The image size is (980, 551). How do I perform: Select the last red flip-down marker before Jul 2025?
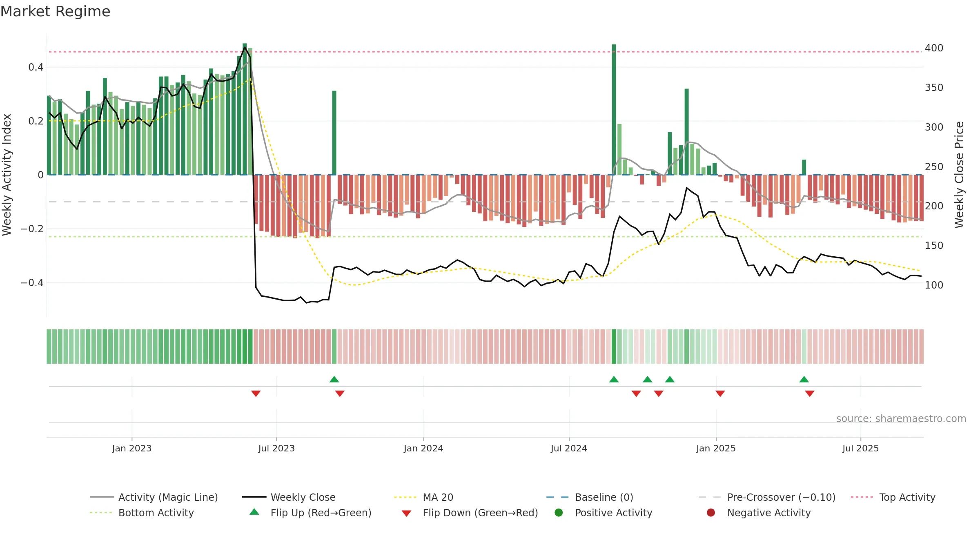tap(810, 393)
